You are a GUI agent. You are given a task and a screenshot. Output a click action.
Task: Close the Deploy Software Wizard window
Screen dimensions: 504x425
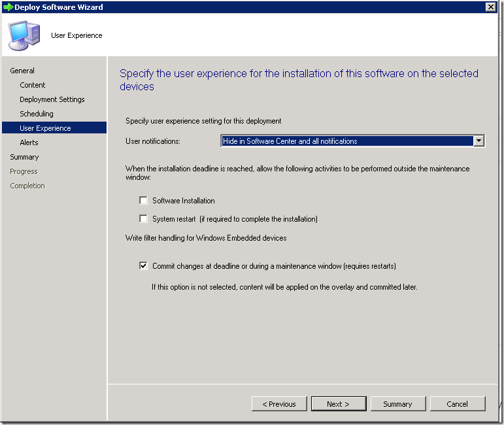(490, 7)
